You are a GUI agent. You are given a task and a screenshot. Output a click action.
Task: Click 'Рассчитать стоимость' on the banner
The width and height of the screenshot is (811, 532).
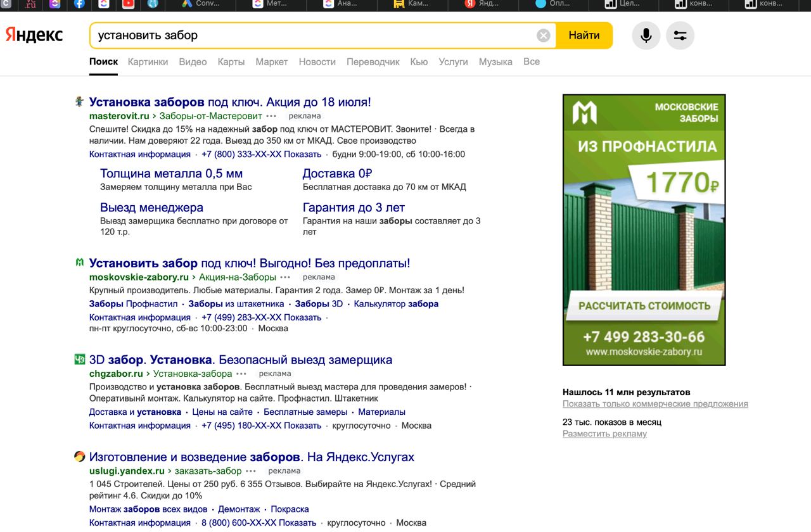pyautogui.click(x=644, y=305)
